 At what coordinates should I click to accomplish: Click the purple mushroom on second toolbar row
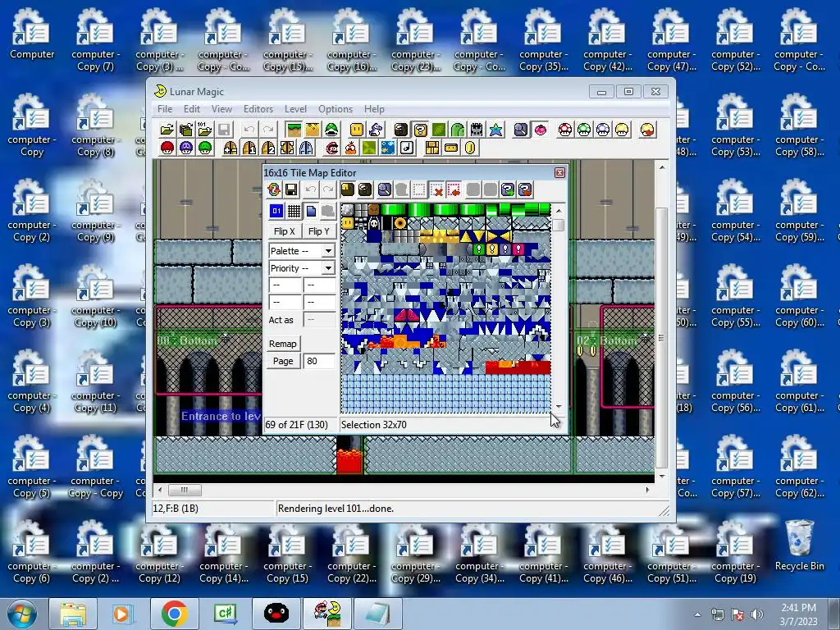coord(186,148)
